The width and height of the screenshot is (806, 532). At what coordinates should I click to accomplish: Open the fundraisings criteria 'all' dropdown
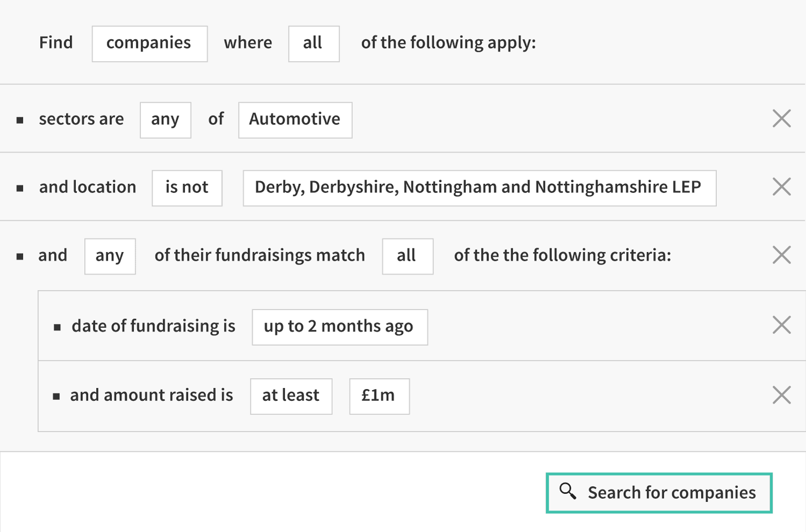pos(408,256)
